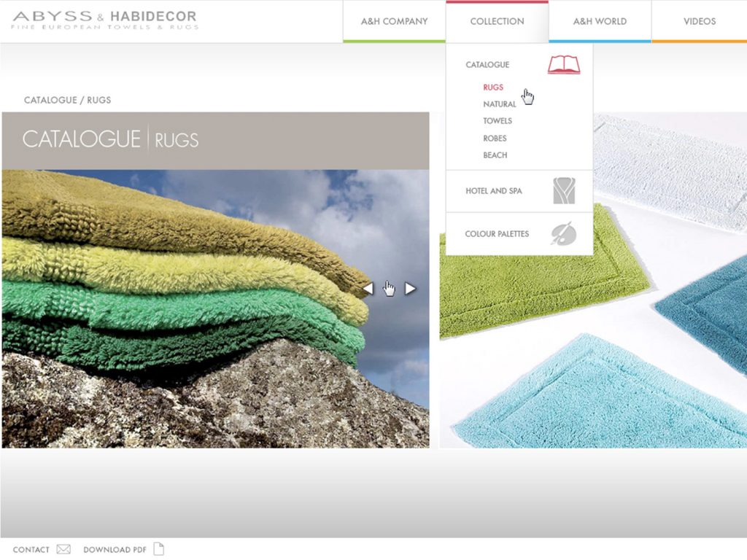Open the A&H World menu tab

[x=600, y=21]
